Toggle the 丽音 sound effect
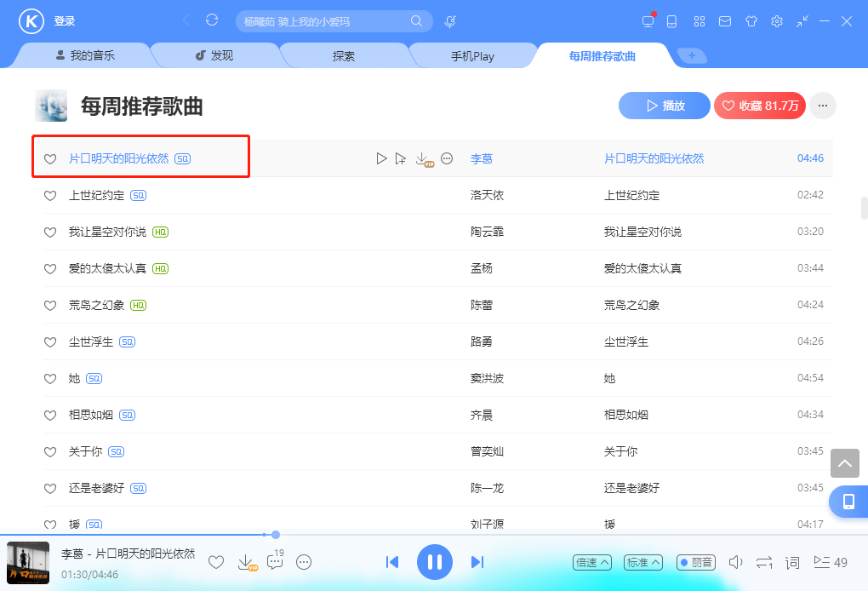868x591 pixels. click(x=696, y=562)
